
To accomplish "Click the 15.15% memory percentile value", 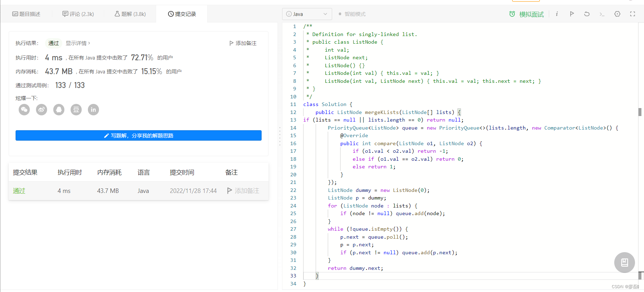I will pos(152,71).
